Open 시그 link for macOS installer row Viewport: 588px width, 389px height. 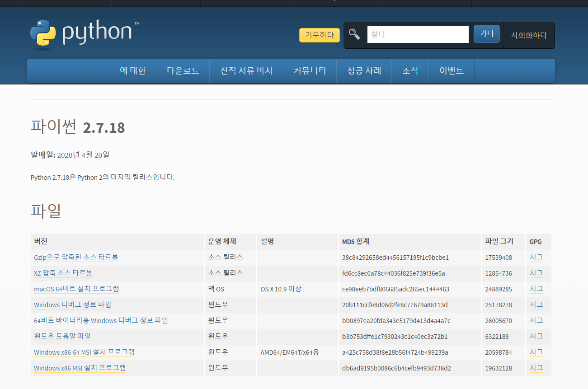pyautogui.click(x=536, y=289)
